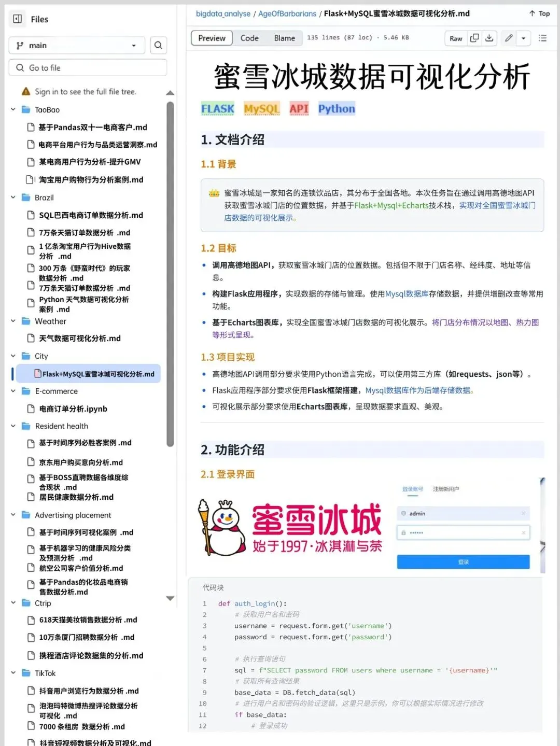Click TaoBao folder icon
Viewport: 560px width, 746px height.
tap(26, 110)
